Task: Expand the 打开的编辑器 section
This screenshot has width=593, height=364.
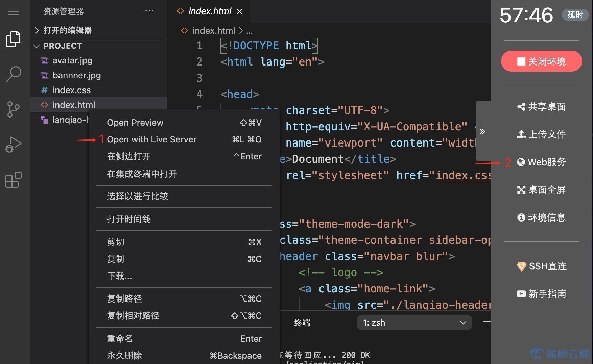Action: pyautogui.click(x=98, y=30)
